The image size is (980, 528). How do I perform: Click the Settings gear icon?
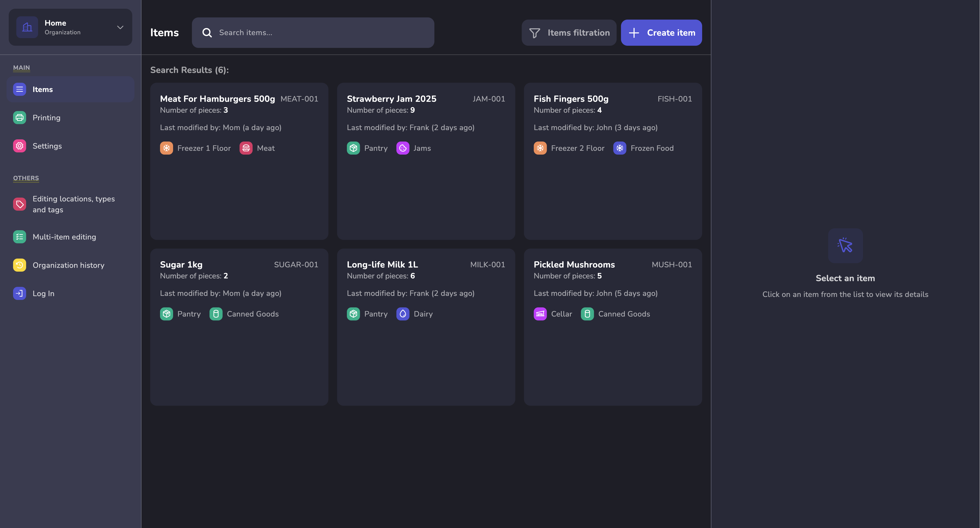click(x=19, y=146)
